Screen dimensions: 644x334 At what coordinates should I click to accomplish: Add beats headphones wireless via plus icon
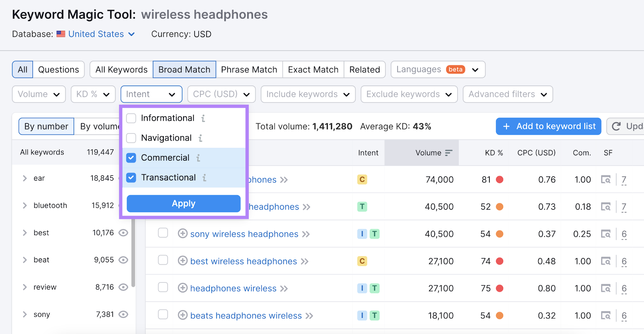(183, 315)
